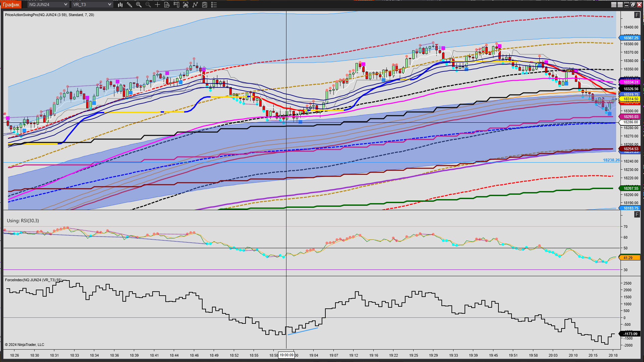Screen dimensions: 644x362
Task: Click the NinjaTrader copyright text
Action: click(24, 345)
